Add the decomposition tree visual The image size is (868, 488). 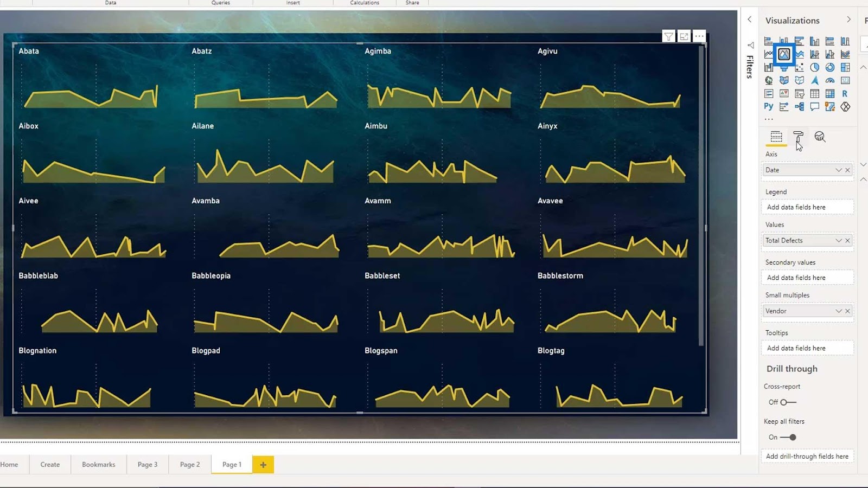pos(799,107)
